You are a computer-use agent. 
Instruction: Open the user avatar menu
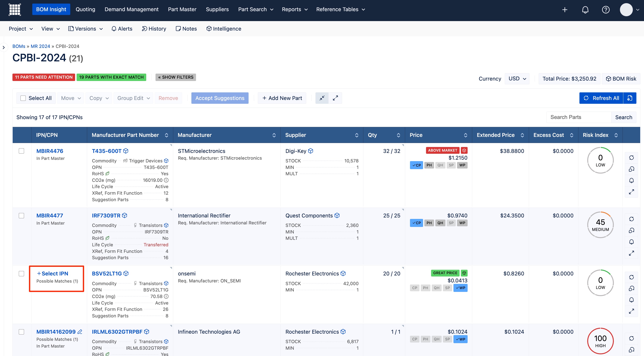629,10
